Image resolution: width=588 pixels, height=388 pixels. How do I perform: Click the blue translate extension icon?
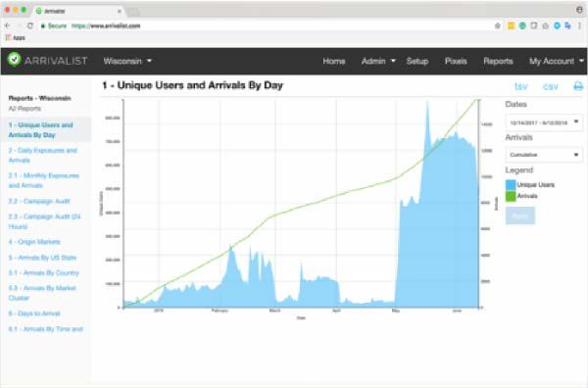[568, 25]
